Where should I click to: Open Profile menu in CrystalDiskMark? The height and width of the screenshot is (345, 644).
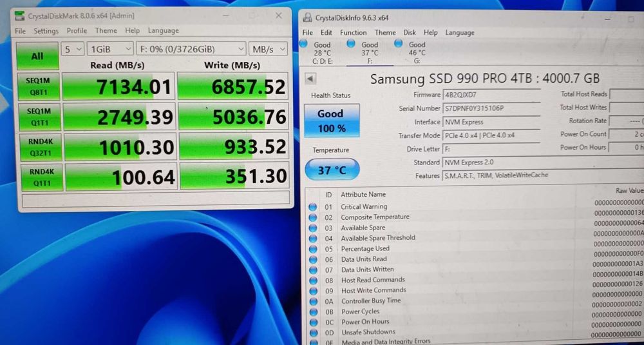77,30
